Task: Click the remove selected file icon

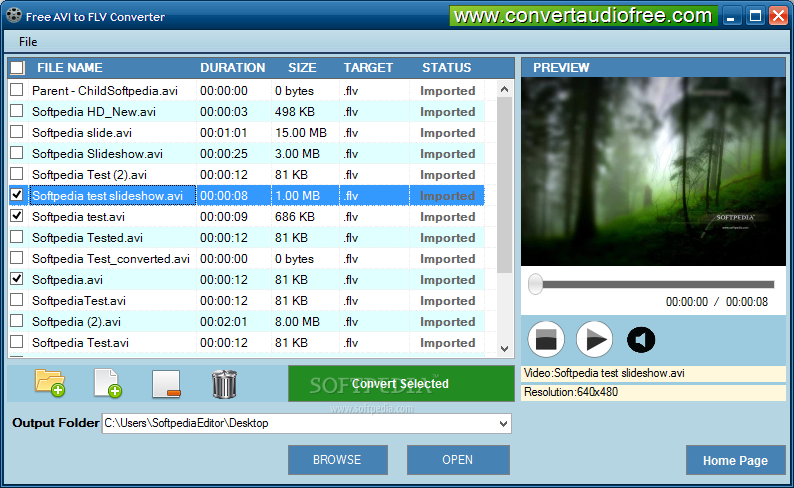Action: 166,383
